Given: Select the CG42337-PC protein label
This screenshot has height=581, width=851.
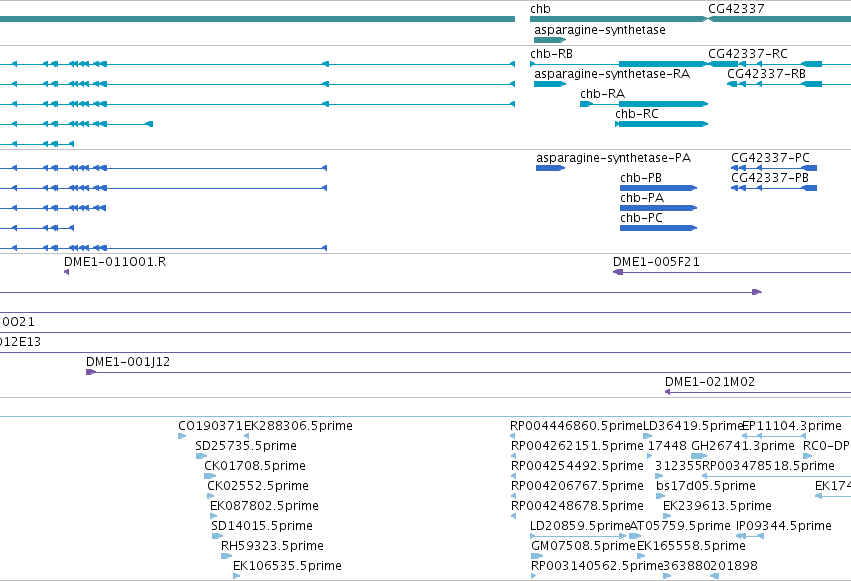Looking at the screenshot, I should tap(770, 158).
